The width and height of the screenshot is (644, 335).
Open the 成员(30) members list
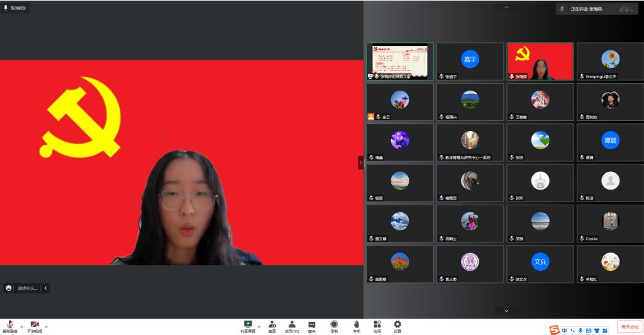click(292, 324)
